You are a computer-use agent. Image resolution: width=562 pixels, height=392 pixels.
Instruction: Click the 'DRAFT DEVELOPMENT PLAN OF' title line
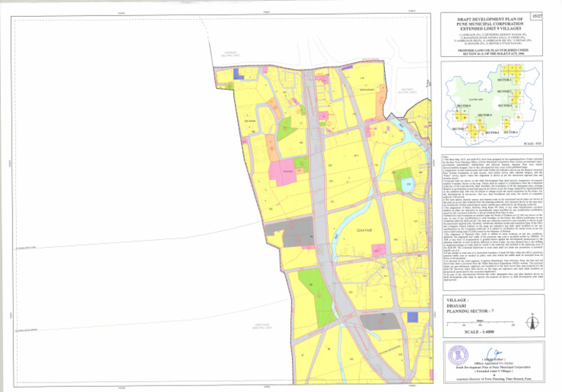(490, 19)
